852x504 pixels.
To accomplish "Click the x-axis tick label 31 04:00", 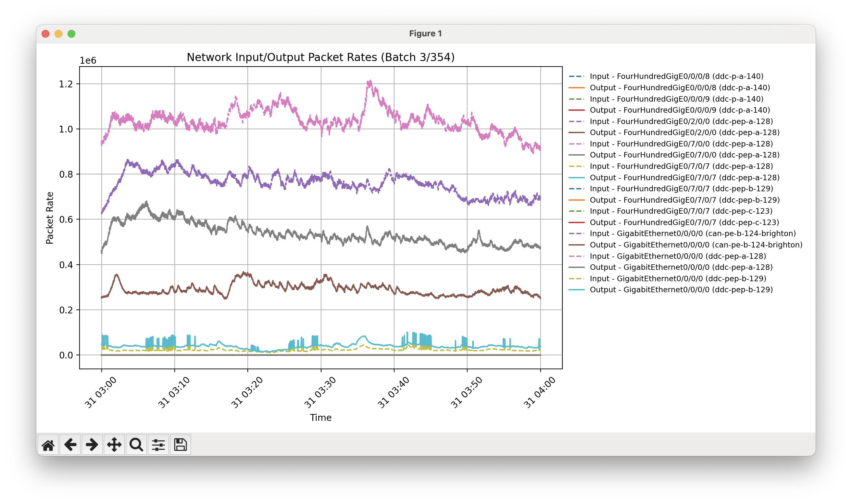I will [539, 392].
